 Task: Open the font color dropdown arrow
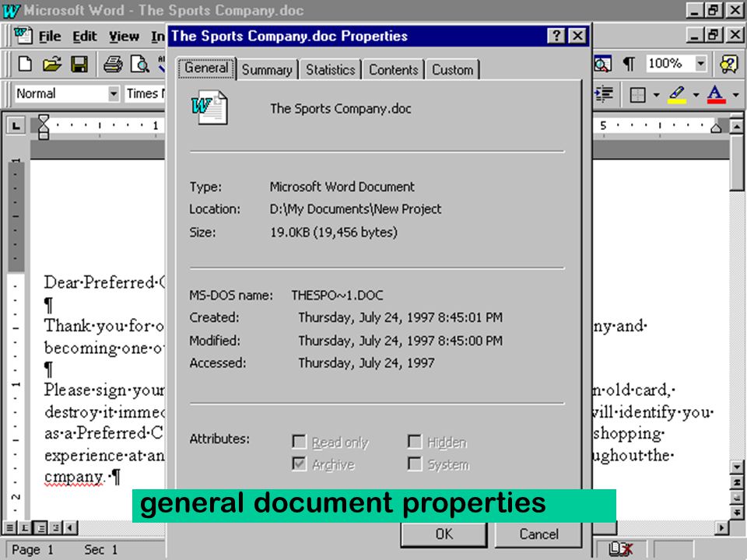[735, 95]
